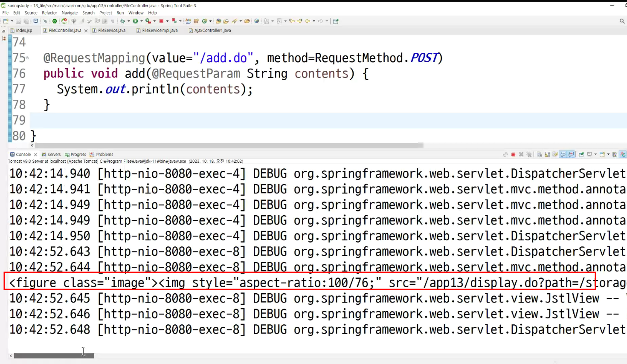Image resolution: width=627 pixels, height=364 pixels.
Task: Click the editor horizontal scrollbar
Action: pyautogui.click(x=229, y=145)
